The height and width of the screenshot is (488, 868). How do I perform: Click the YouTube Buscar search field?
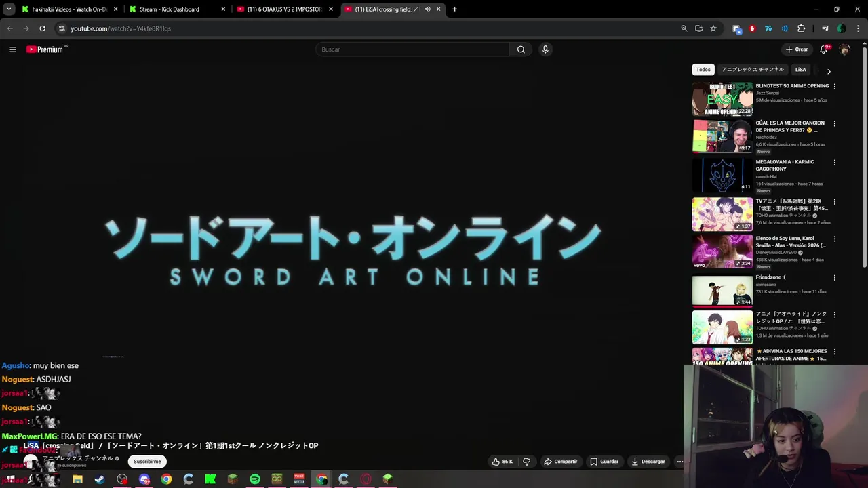click(x=412, y=49)
